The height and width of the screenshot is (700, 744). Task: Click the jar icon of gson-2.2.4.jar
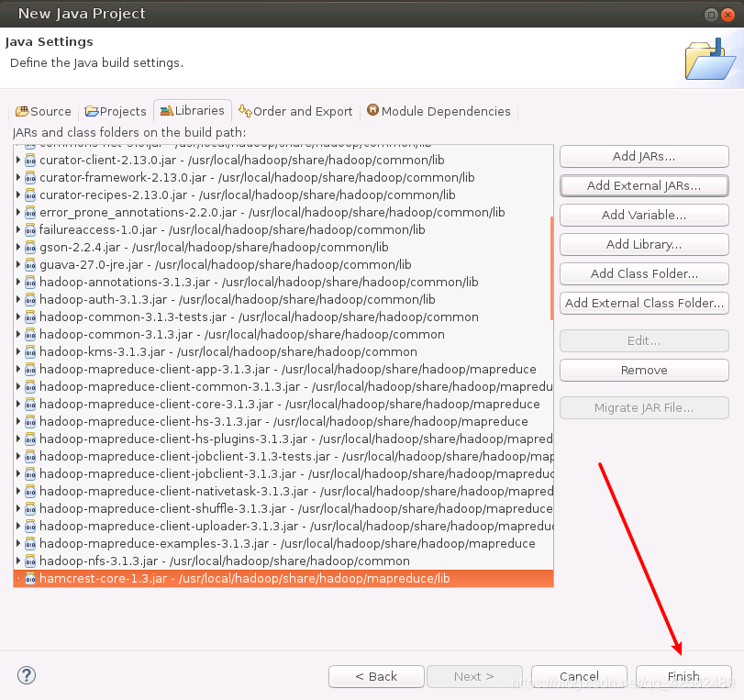pos(30,248)
